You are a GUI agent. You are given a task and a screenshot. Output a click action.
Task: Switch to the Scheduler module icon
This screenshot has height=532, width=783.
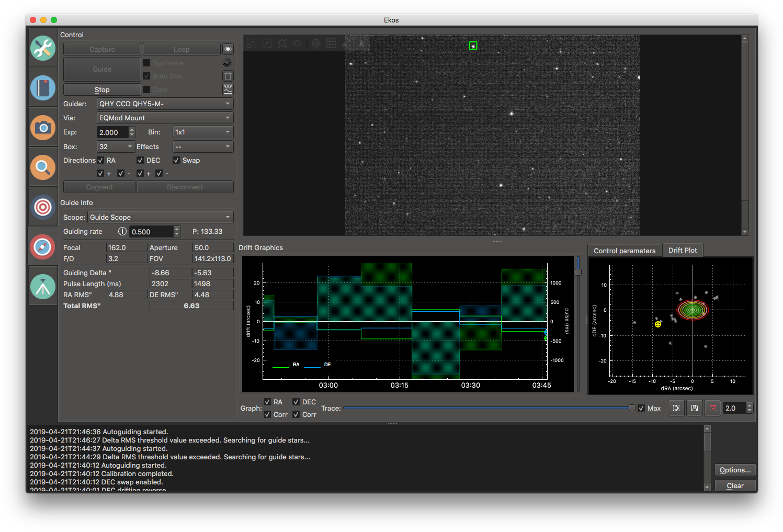point(43,88)
